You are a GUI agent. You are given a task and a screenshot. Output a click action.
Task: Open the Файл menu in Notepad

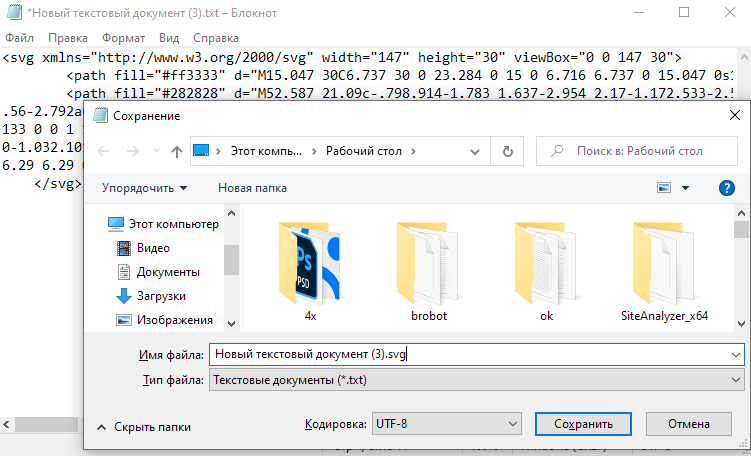point(19,38)
